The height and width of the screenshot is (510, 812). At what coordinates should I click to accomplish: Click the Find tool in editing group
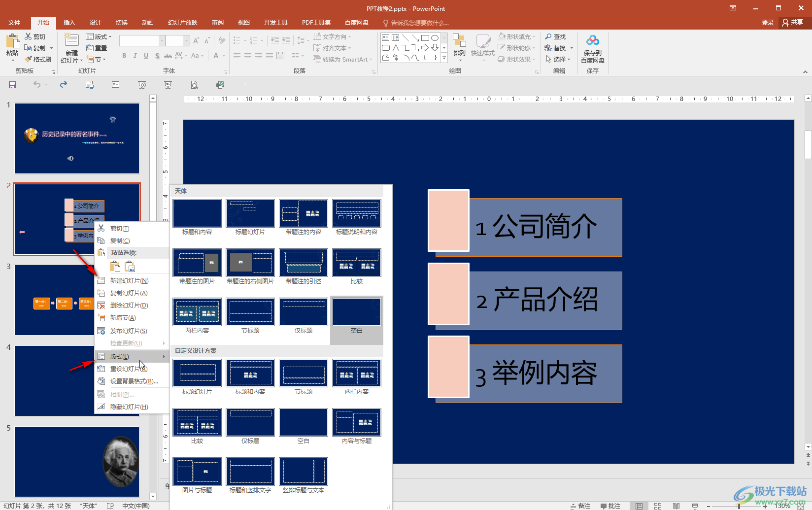tap(556, 36)
